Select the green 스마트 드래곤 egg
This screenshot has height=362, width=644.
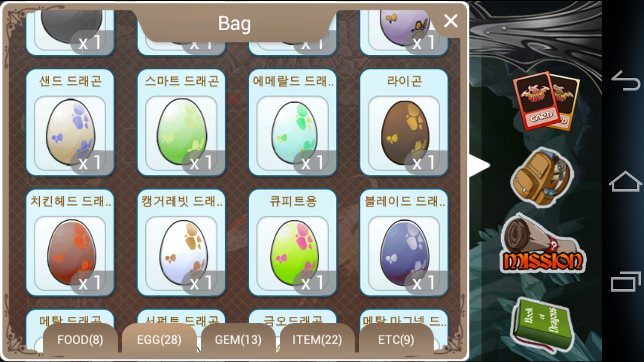pos(182,122)
